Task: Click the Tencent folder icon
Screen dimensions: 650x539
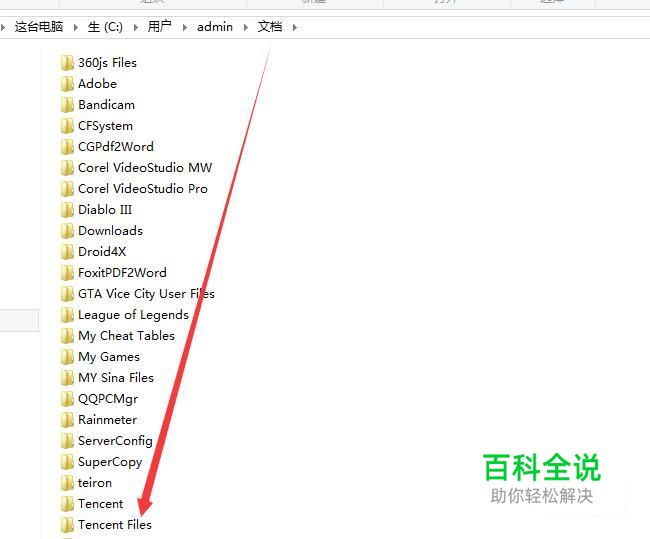Action: (67, 504)
